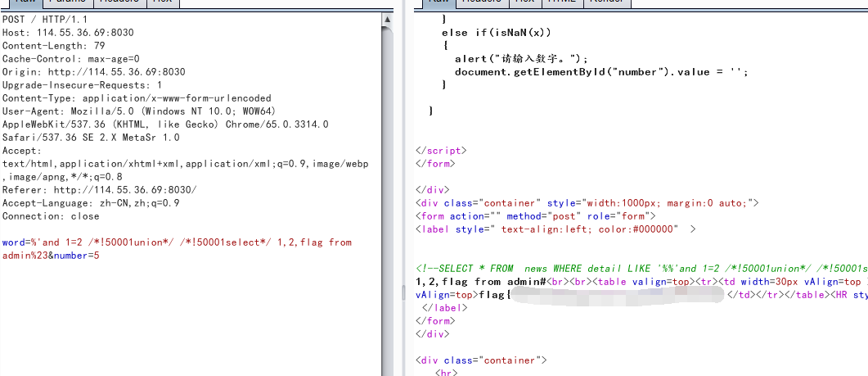
Task: Click the "Host: 114.55.36.69:8030" header
Action: point(68,33)
